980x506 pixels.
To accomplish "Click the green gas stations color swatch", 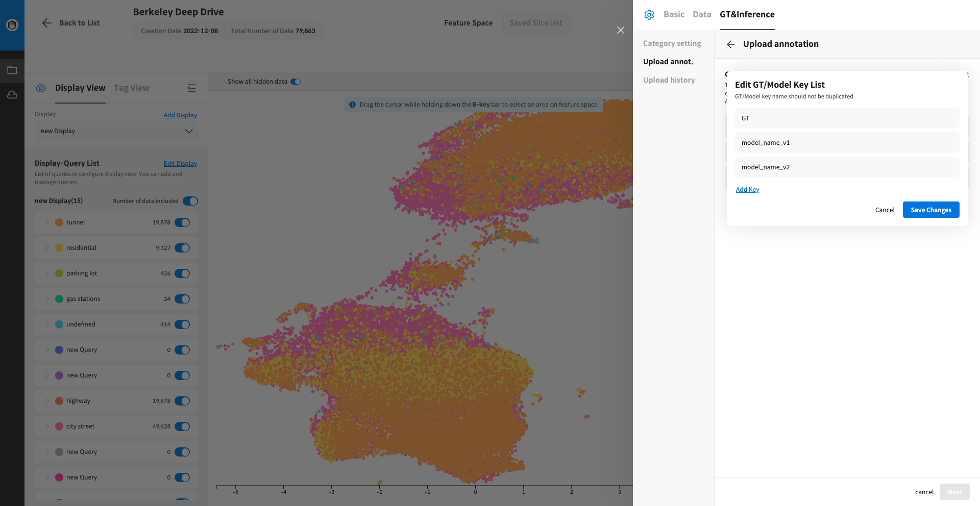I will click(59, 299).
